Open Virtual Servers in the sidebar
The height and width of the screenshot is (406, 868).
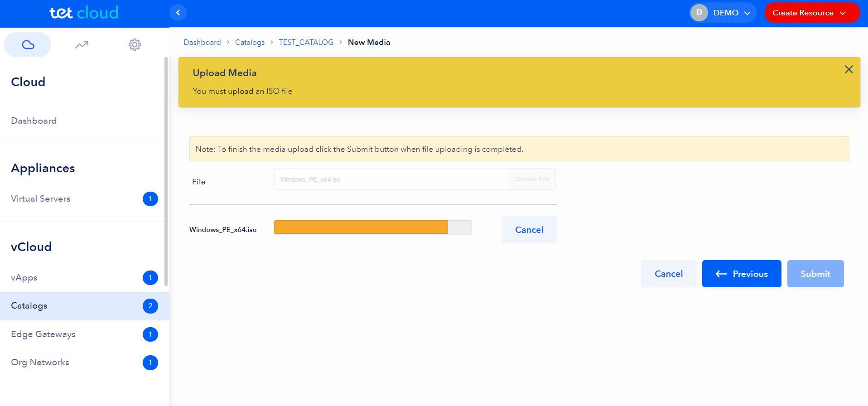click(x=41, y=198)
